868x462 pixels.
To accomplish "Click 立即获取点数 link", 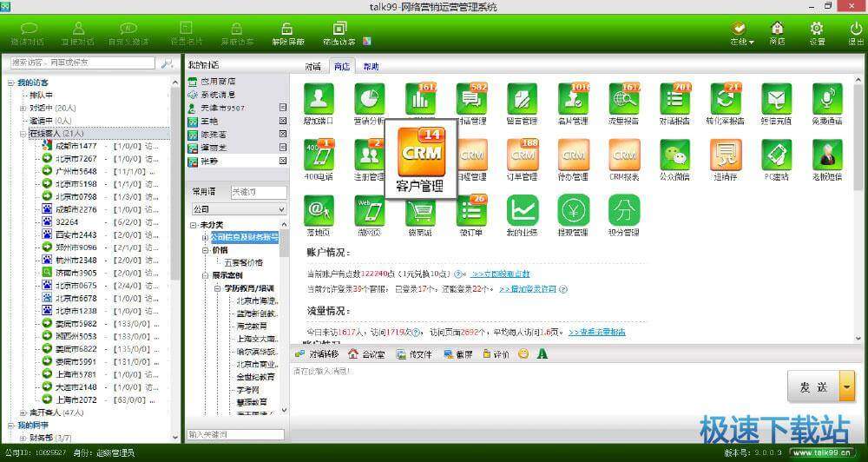I will [x=501, y=274].
